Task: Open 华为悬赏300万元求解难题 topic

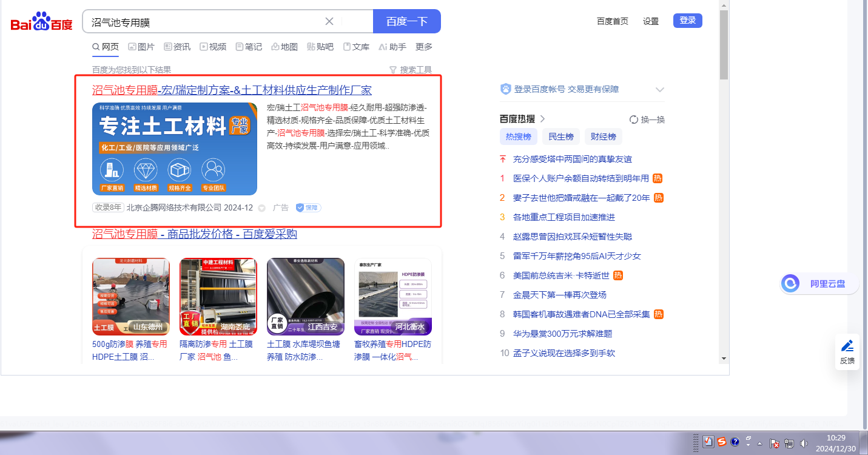Action: pos(563,334)
